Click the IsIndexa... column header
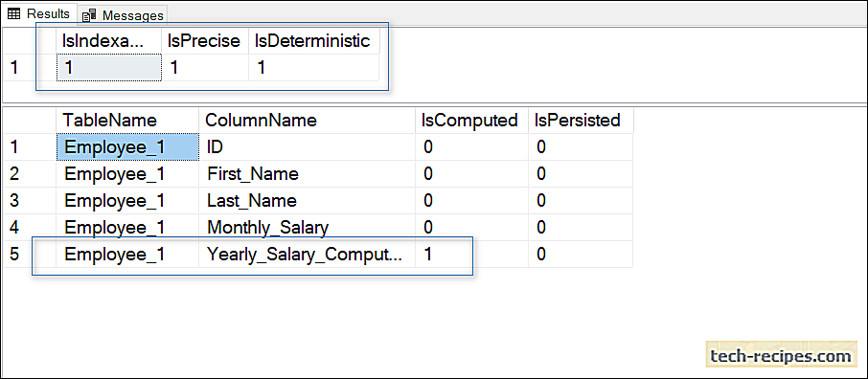 (x=109, y=41)
